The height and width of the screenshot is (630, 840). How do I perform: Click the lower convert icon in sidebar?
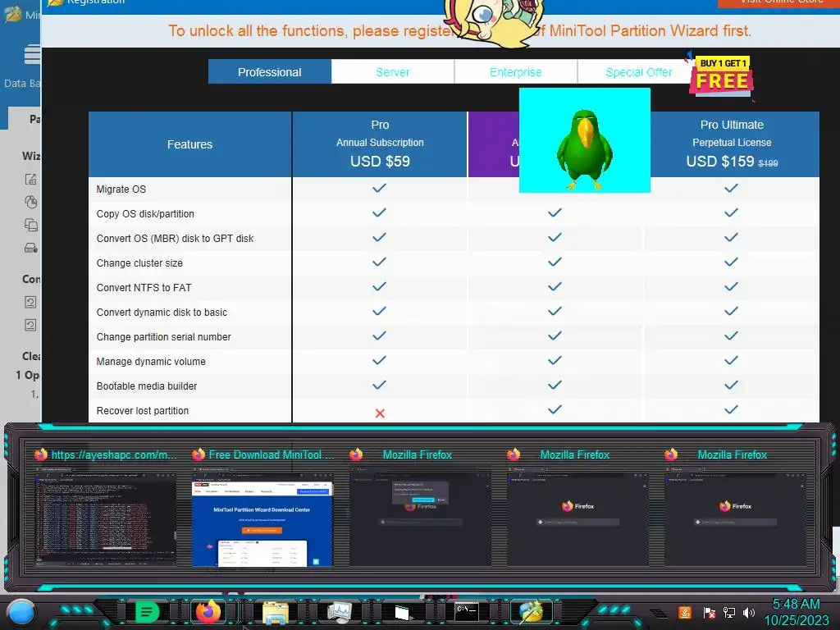(30, 325)
